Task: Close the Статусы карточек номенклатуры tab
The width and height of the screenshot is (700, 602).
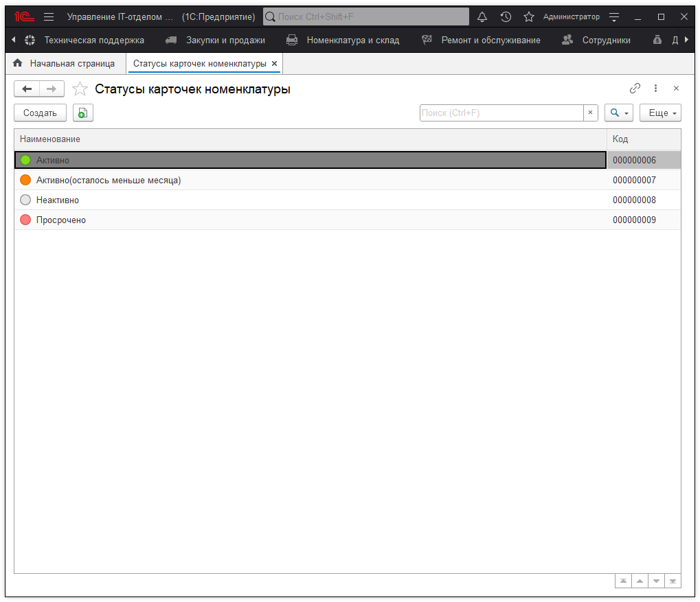Action: point(275,63)
